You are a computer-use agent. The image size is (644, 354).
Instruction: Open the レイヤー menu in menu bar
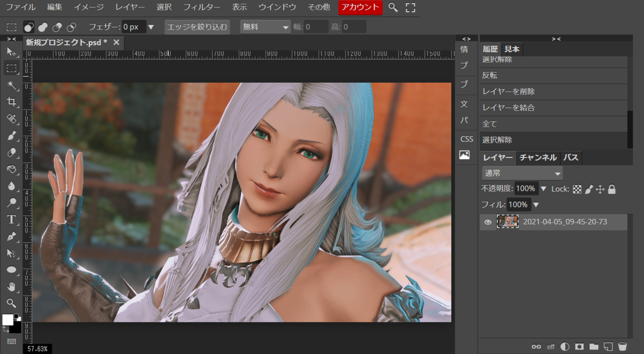130,8
